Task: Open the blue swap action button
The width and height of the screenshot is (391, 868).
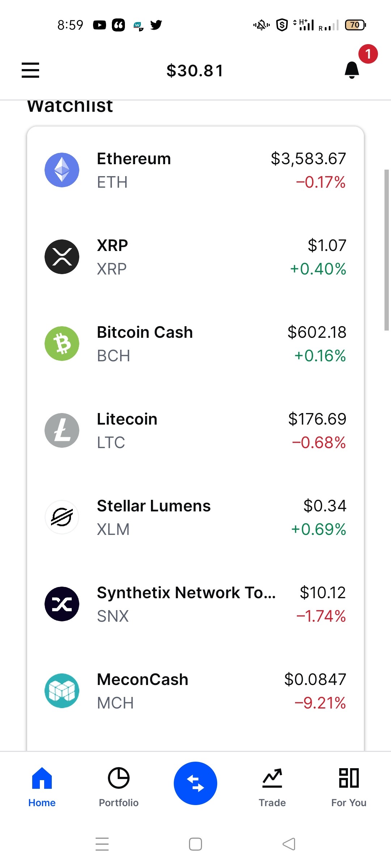Action: (195, 783)
